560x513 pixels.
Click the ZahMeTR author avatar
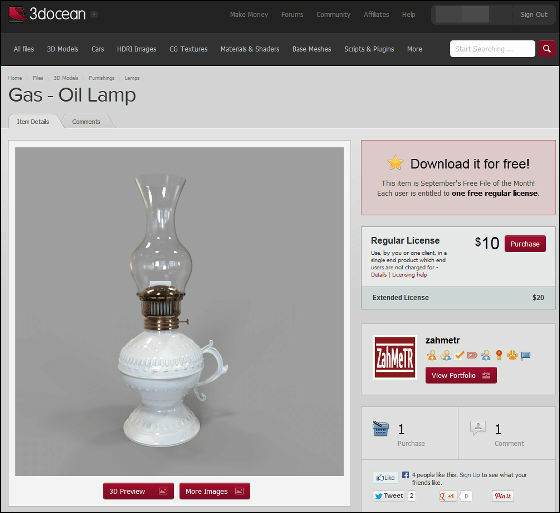(395, 358)
